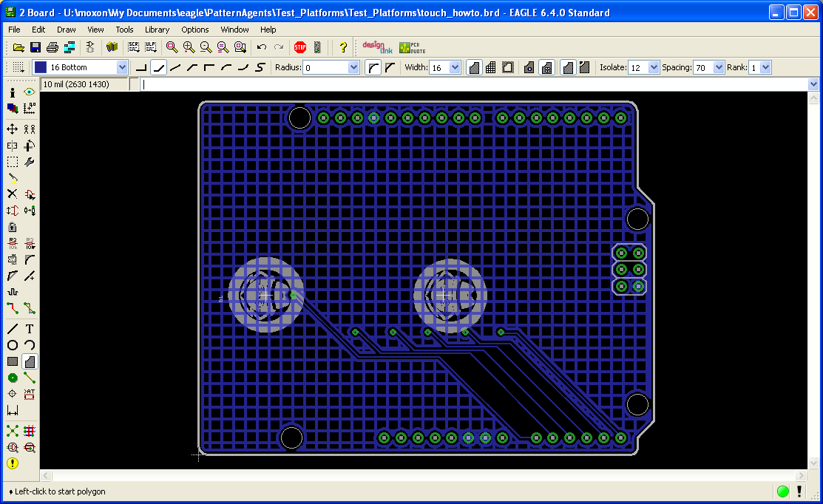
Task: Select the Info tool in left toolbar
Action: 13,92
